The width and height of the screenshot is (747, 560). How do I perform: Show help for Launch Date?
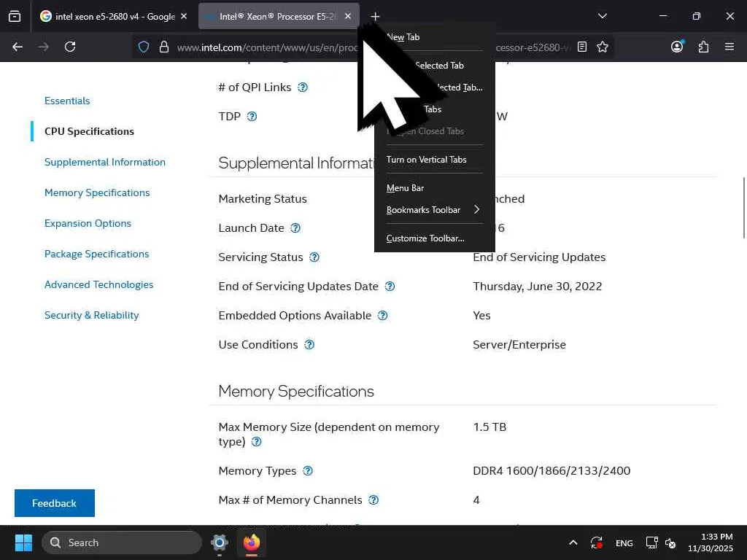(x=295, y=228)
